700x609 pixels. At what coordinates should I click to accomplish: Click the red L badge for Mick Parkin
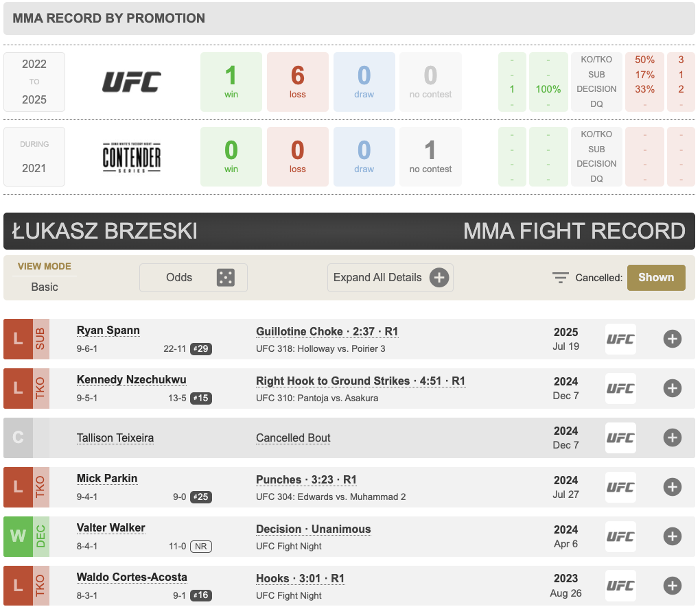tap(18, 487)
